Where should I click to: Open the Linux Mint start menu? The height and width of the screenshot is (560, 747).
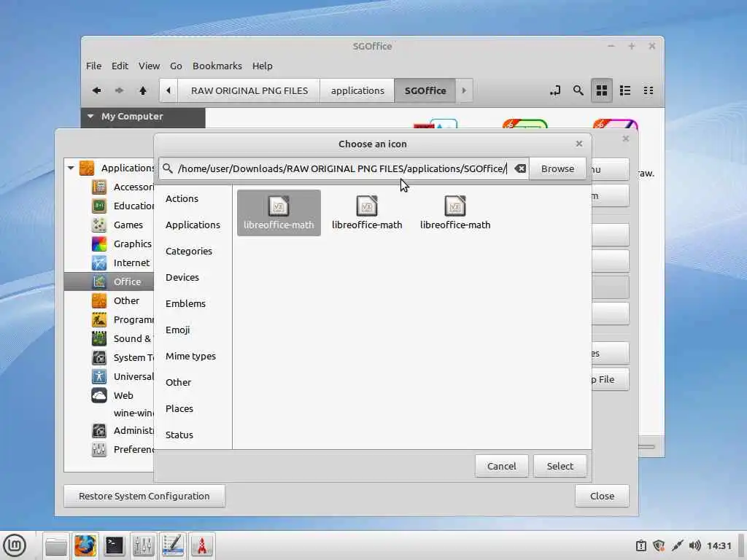(x=15, y=545)
